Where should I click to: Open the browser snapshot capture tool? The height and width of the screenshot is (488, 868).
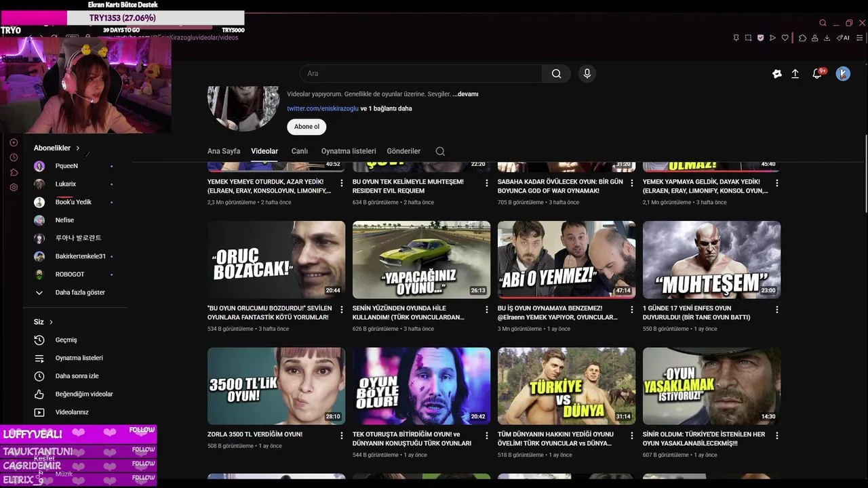[x=748, y=38]
